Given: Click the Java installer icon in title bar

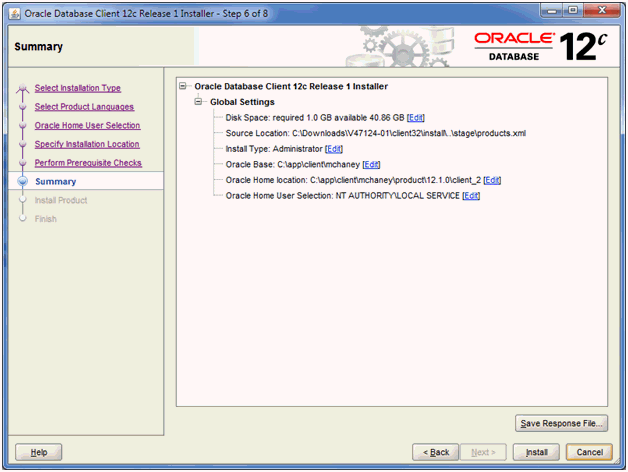Looking at the screenshot, I should click(14, 14).
